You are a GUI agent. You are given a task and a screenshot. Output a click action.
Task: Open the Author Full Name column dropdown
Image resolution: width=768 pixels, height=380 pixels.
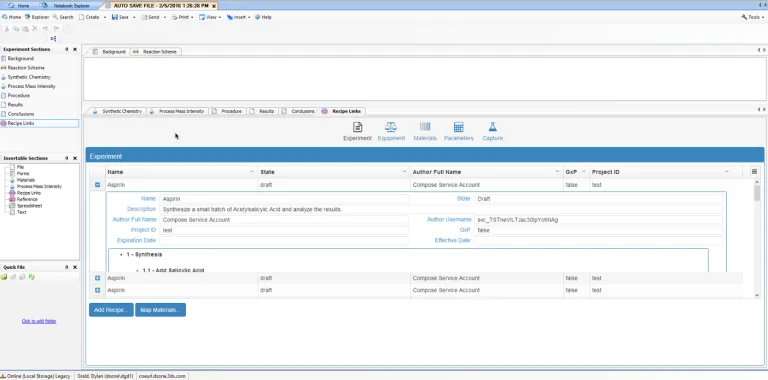coord(557,172)
